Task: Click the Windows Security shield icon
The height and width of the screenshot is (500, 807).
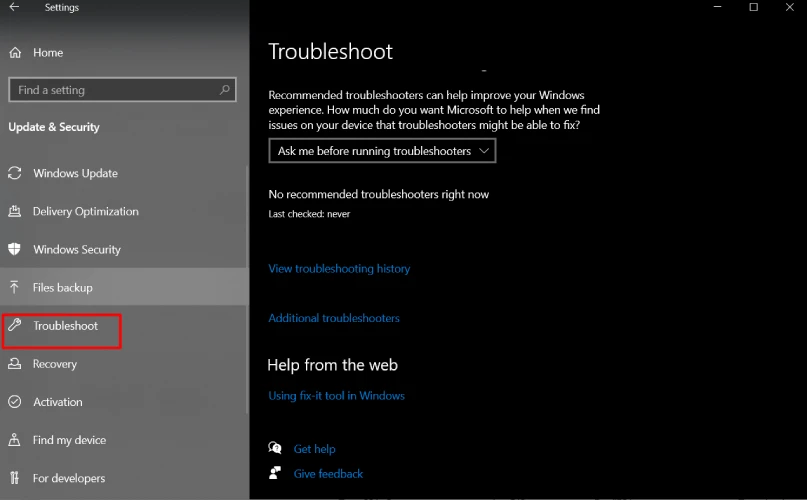Action: pos(14,249)
